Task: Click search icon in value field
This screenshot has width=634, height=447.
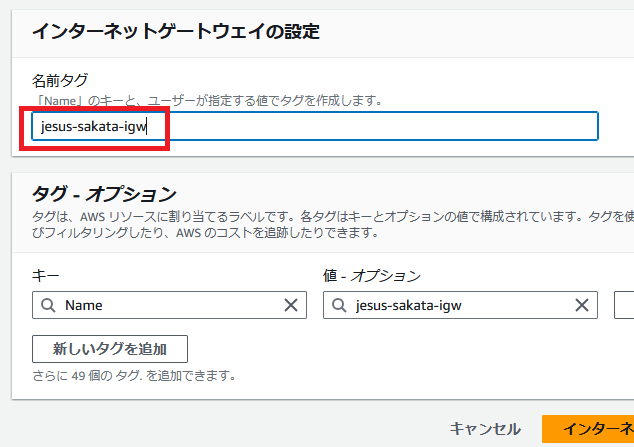Action: (x=339, y=305)
